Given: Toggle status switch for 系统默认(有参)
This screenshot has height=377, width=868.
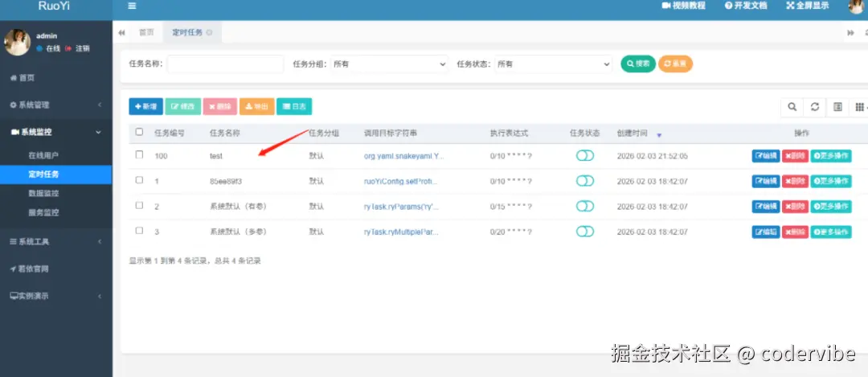Looking at the screenshot, I should click(584, 206).
